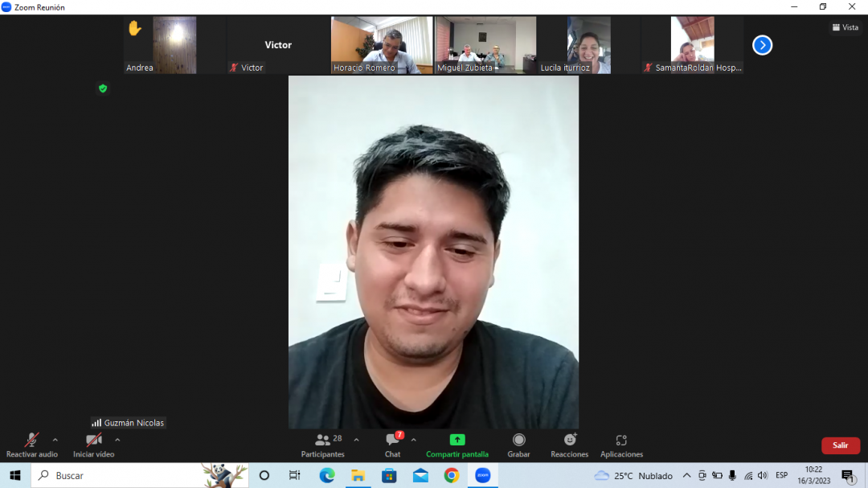This screenshot has width=868, height=488.
Task: Select Miguel Zubieta's video thumbnail
Action: pyautogui.click(x=485, y=45)
